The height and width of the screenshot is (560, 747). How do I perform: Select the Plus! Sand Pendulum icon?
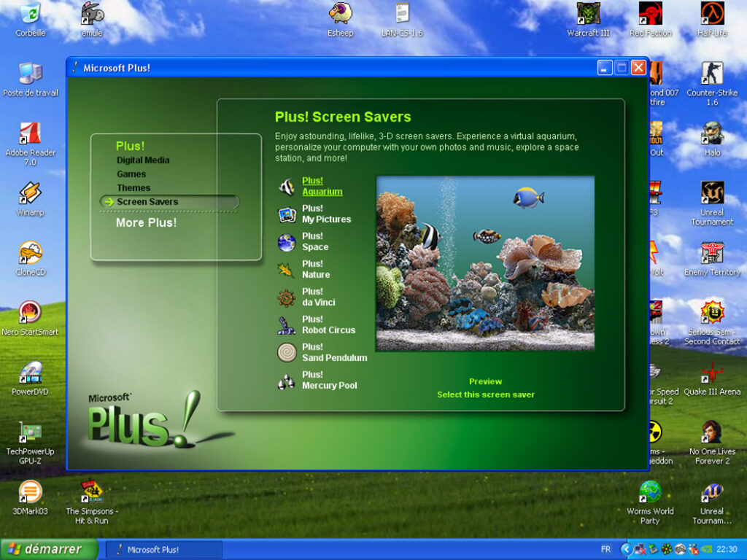[287, 353]
